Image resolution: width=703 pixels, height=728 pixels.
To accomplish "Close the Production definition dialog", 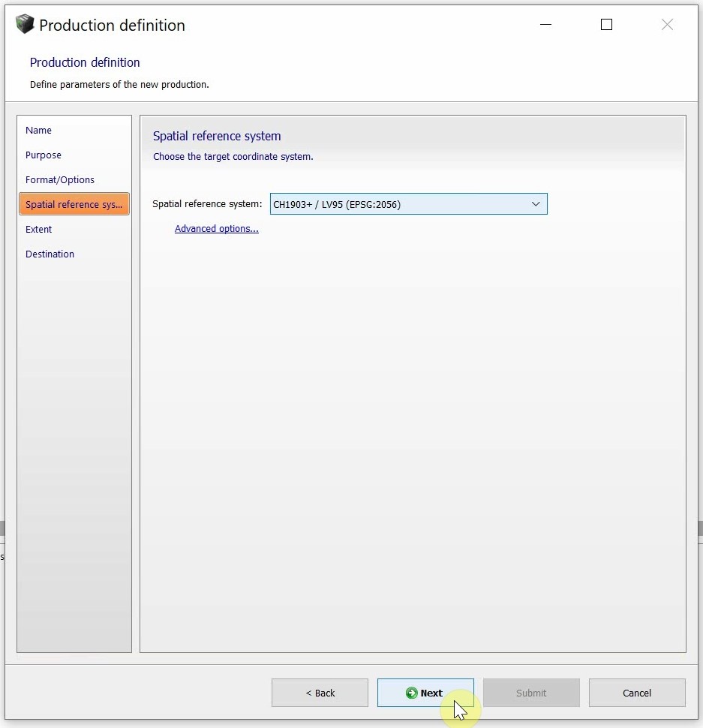I will (667, 25).
